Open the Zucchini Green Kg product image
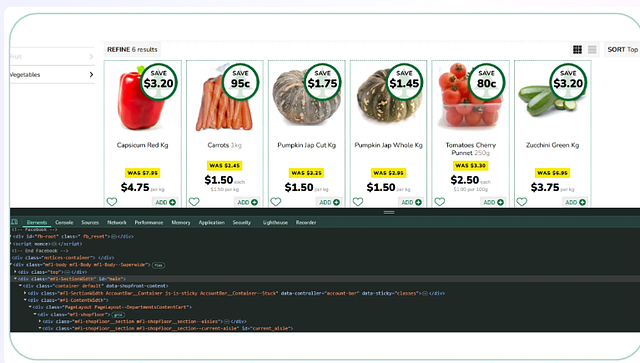The image size is (640, 363). pyautogui.click(x=547, y=100)
